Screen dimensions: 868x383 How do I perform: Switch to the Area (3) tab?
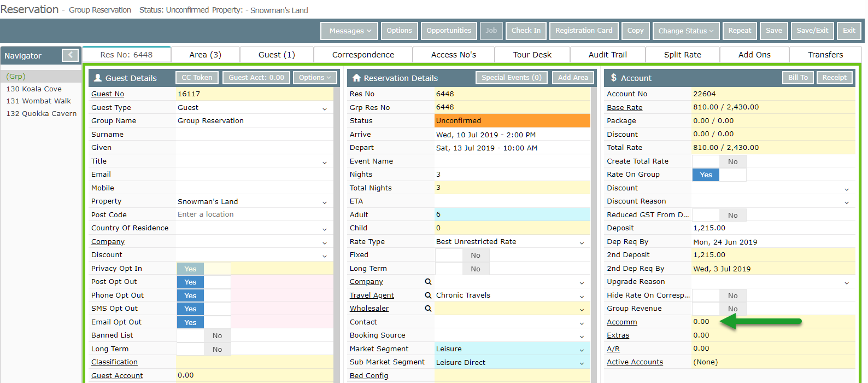(x=206, y=55)
